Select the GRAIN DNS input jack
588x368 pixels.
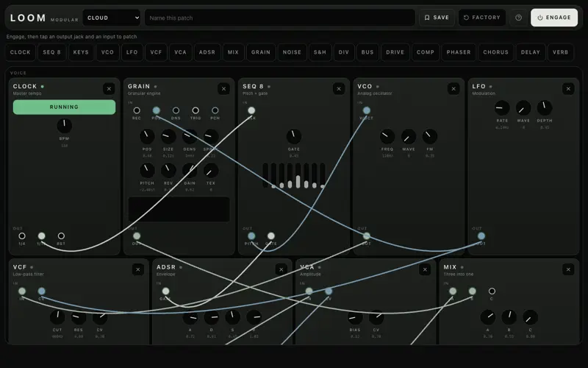[176, 110]
